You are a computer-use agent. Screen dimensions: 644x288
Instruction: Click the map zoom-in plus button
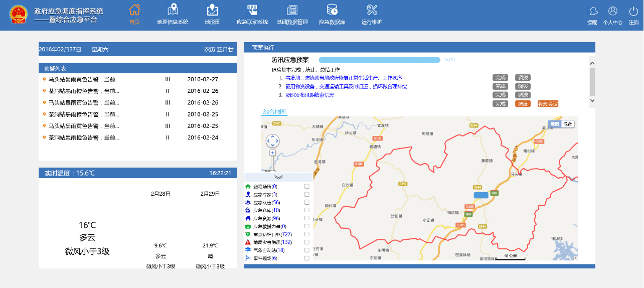click(x=272, y=153)
